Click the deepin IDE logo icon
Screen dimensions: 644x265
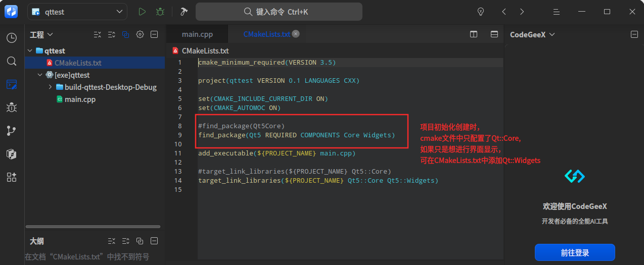pyautogui.click(x=11, y=12)
